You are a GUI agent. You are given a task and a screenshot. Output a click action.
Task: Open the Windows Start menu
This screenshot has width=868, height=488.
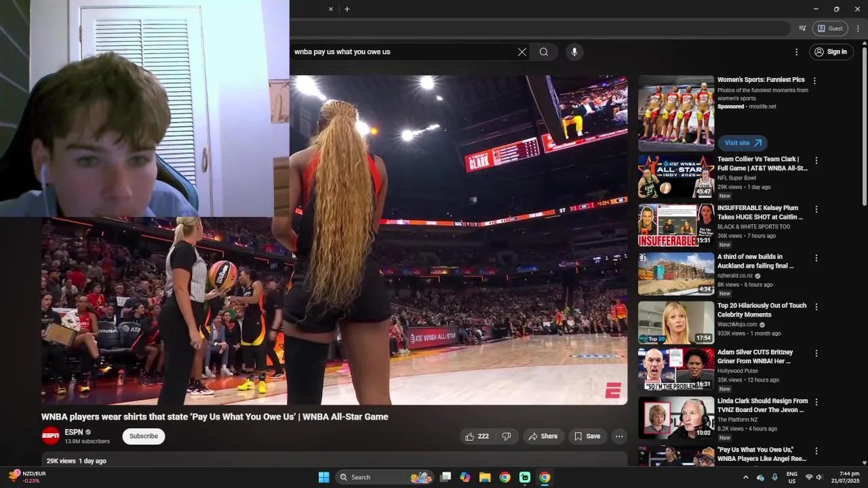(x=323, y=477)
